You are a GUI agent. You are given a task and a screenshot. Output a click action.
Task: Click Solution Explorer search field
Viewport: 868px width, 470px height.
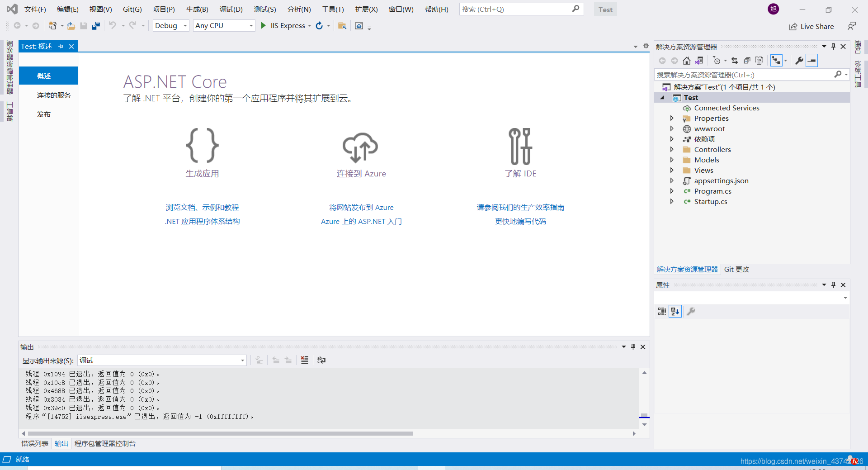coord(751,75)
